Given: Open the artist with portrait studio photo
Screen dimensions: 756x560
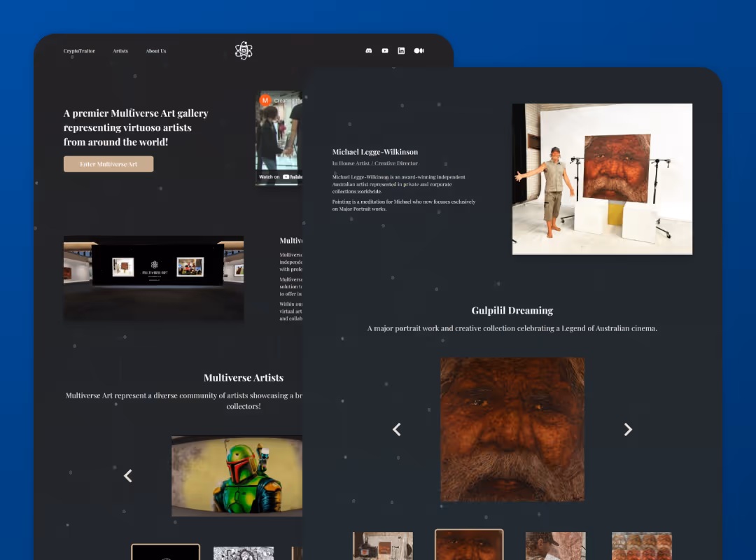Looking at the screenshot, I should pyautogui.click(x=602, y=179).
